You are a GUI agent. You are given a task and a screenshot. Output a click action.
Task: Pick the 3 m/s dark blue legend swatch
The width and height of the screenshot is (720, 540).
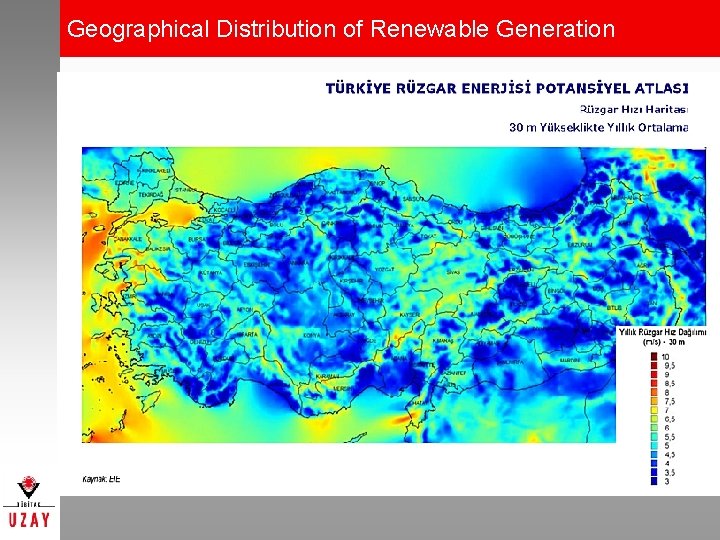point(654,481)
